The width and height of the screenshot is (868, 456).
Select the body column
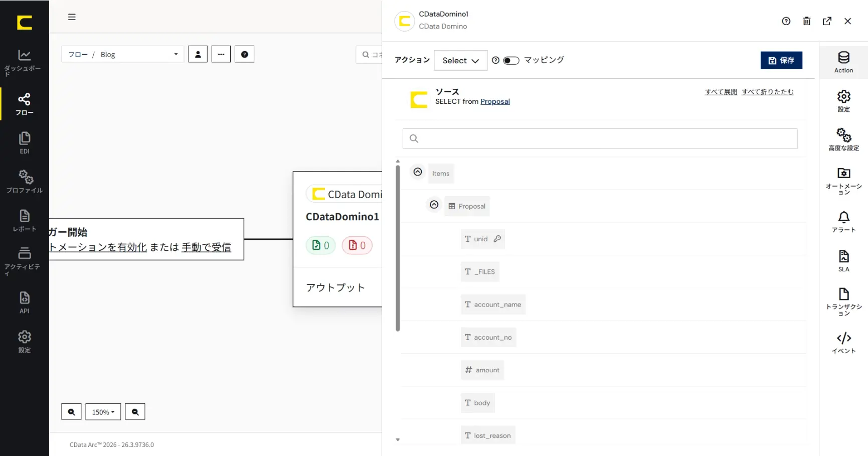coord(477,403)
